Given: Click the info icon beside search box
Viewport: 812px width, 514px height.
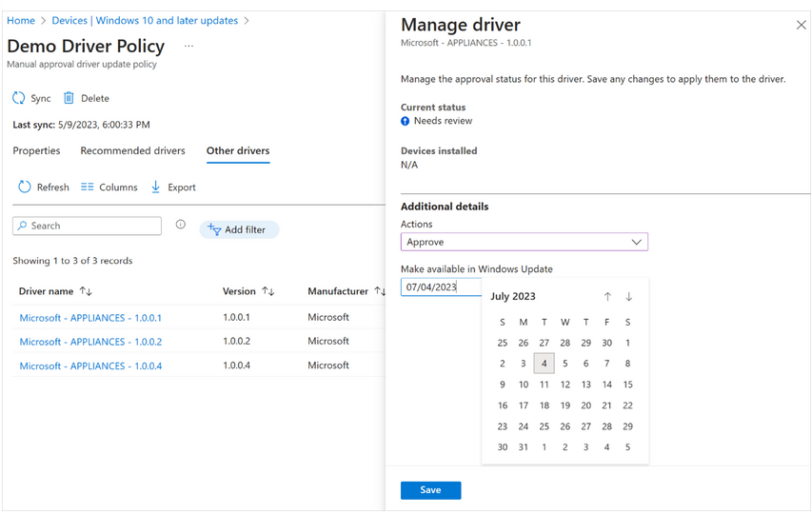Looking at the screenshot, I should [x=181, y=226].
